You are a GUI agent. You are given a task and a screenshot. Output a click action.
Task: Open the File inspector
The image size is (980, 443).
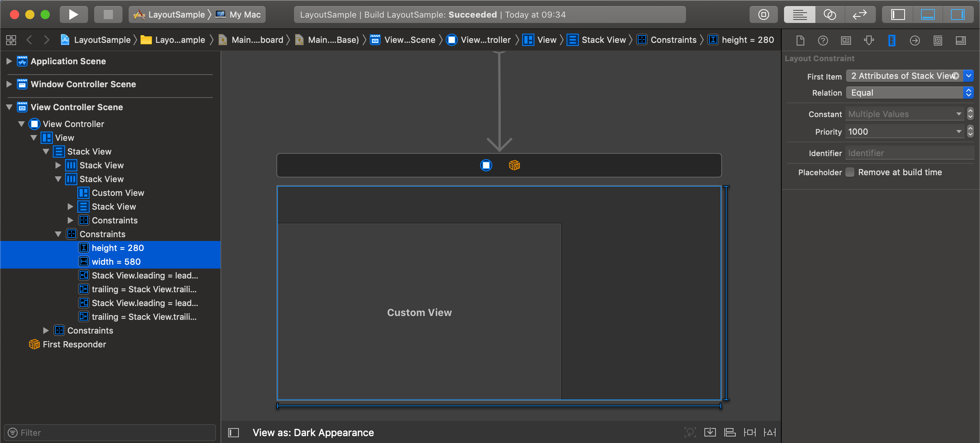[x=800, y=40]
